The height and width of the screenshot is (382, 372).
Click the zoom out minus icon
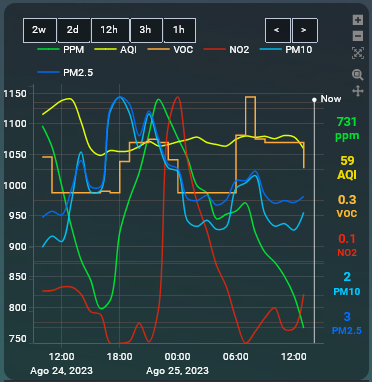358,36
